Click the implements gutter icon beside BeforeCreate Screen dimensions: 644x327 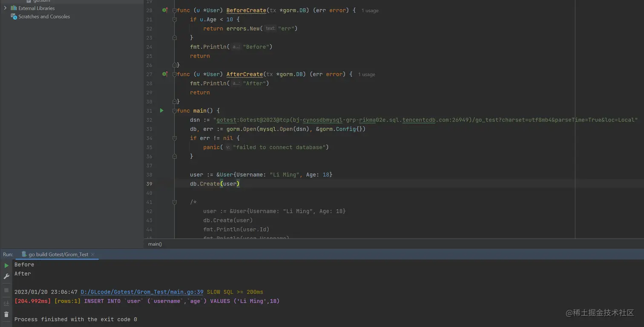point(165,10)
